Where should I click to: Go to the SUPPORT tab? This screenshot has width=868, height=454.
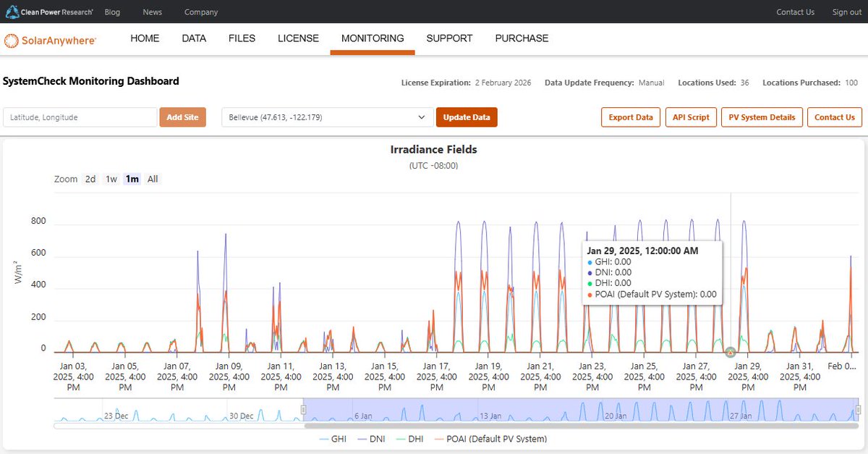point(449,38)
